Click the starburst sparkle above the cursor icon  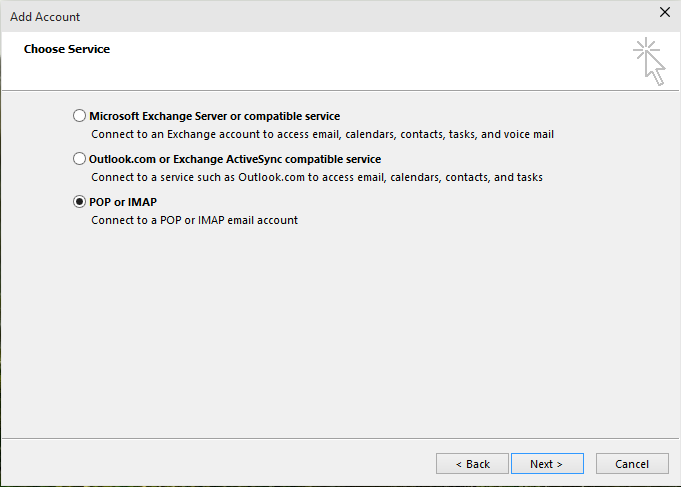(x=646, y=49)
